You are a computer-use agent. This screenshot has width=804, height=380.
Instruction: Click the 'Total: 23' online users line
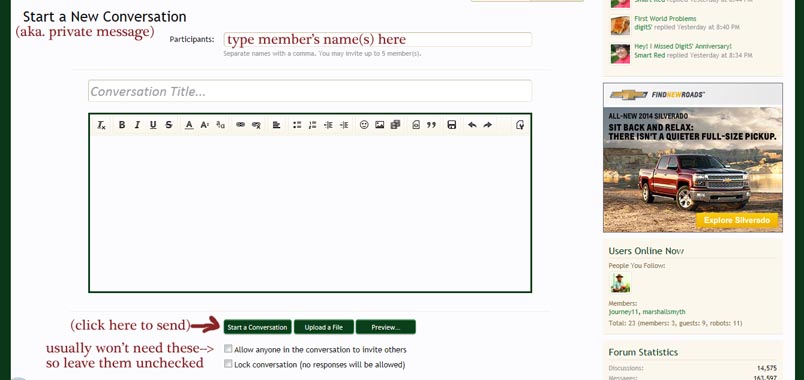tap(675, 324)
